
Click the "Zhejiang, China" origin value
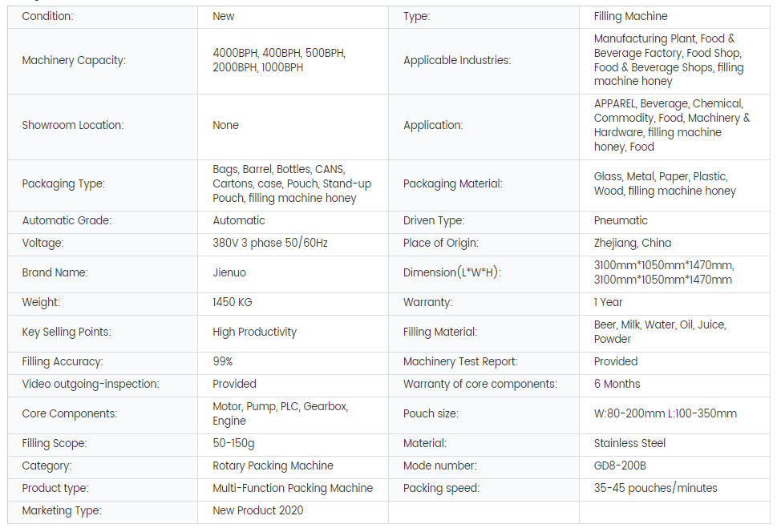click(x=633, y=243)
